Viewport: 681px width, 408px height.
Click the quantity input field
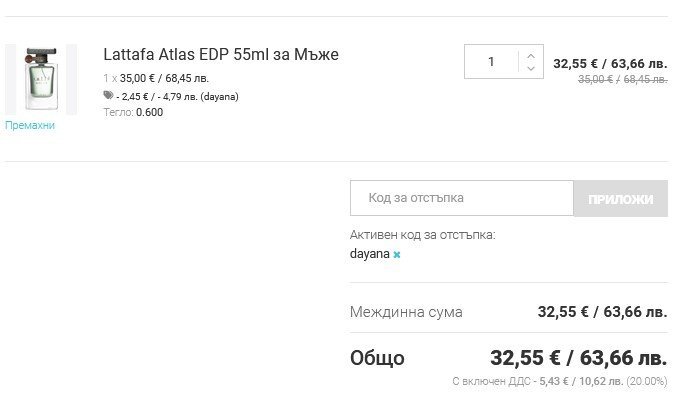tap(492, 62)
